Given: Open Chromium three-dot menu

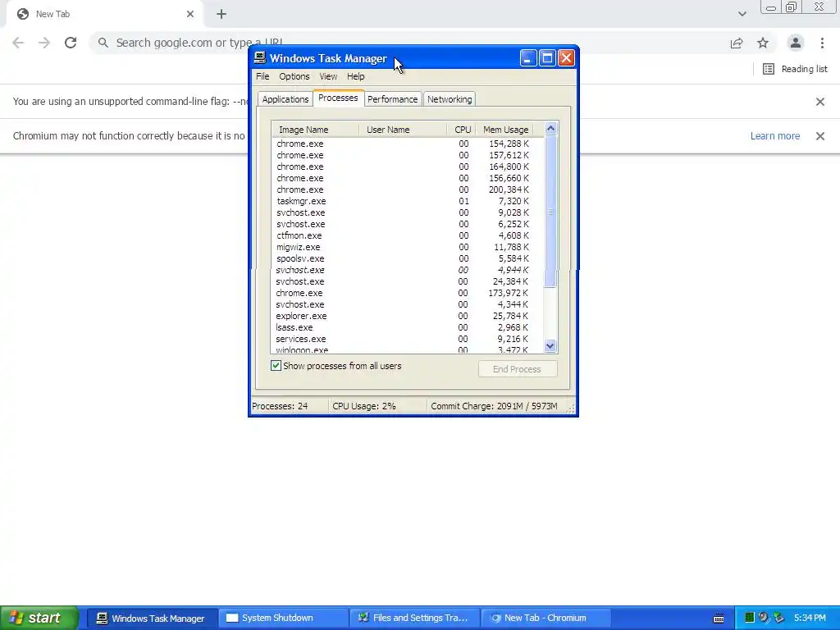Looking at the screenshot, I should click(822, 43).
